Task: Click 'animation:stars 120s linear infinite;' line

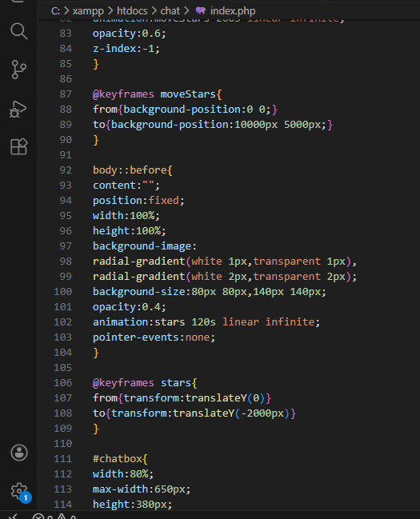Action: pyautogui.click(x=206, y=322)
